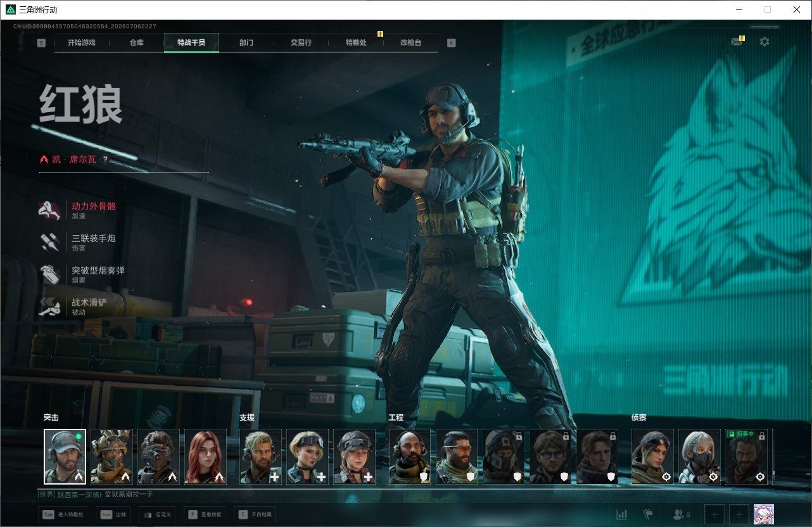Click the 干员档案 button
The width and height of the screenshot is (812, 527).
(x=254, y=514)
